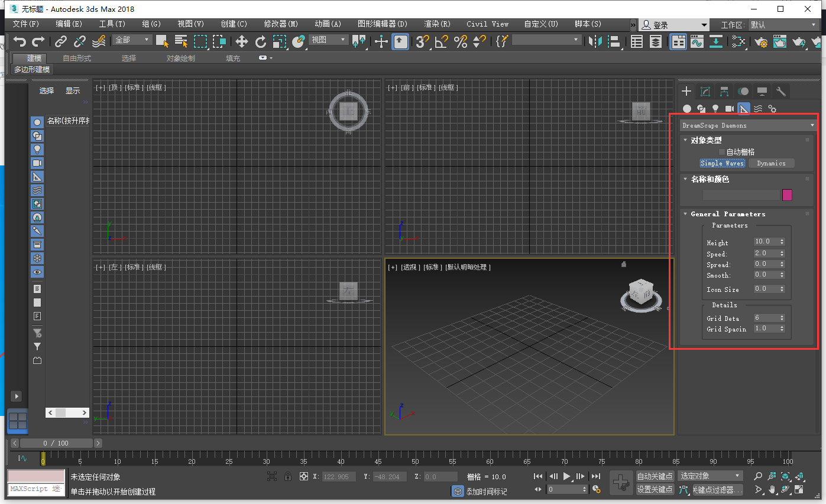The height and width of the screenshot is (504, 826).
Task: Select the Cameras category icon
Action: (x=730, y=109)
